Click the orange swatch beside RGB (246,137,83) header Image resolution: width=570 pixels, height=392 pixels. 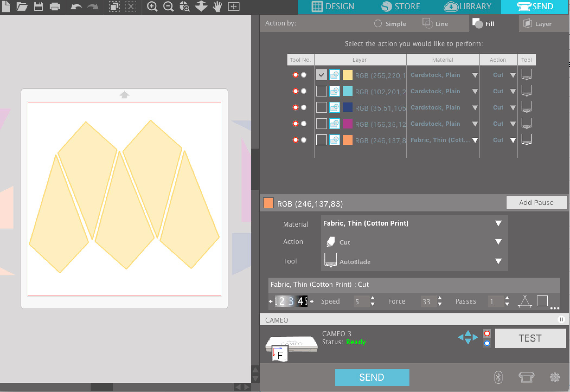(268, 203)
